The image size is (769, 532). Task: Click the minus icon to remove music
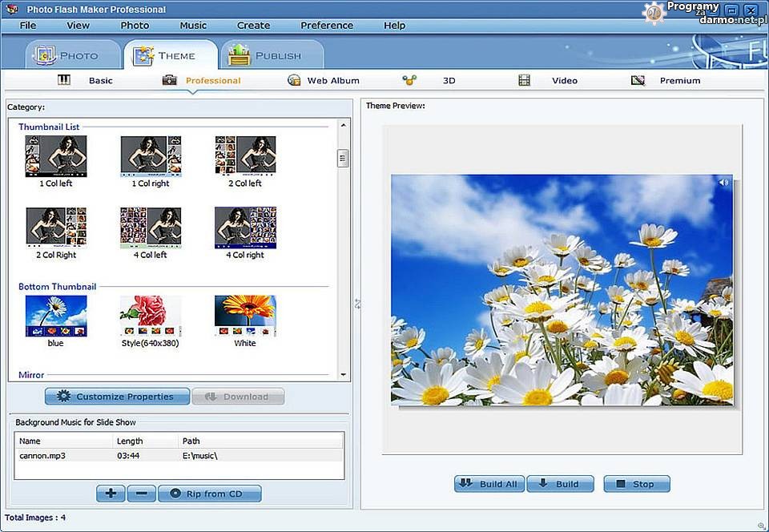(x=141, y=494)
